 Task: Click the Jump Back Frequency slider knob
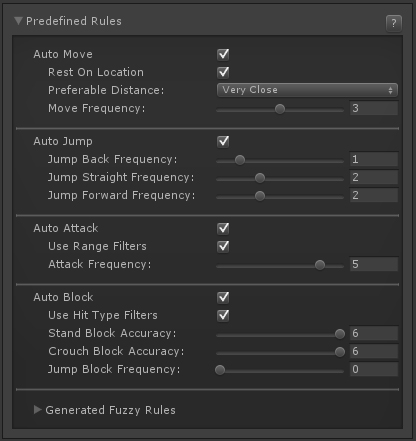tap(240, 160)
